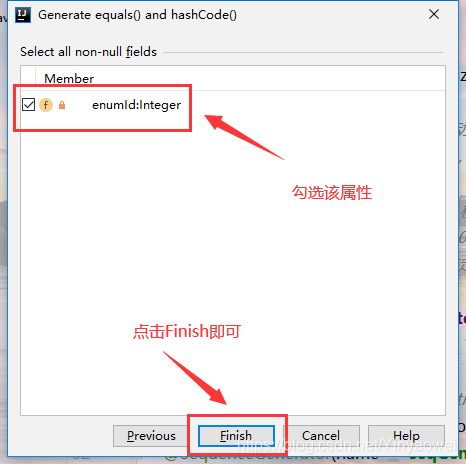This screenshot has width=466, height=464.
Task: Select the enumId:Integer member row text
Action: 136,105
